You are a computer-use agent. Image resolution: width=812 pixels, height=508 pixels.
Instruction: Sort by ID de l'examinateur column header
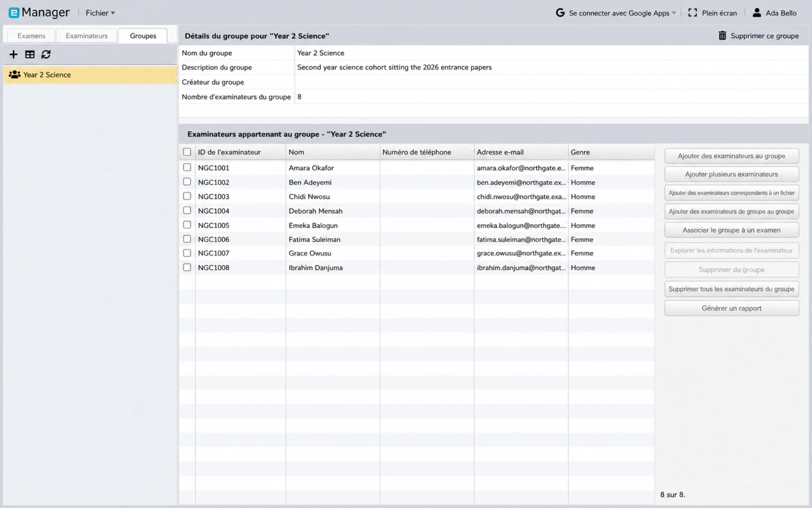240,152
